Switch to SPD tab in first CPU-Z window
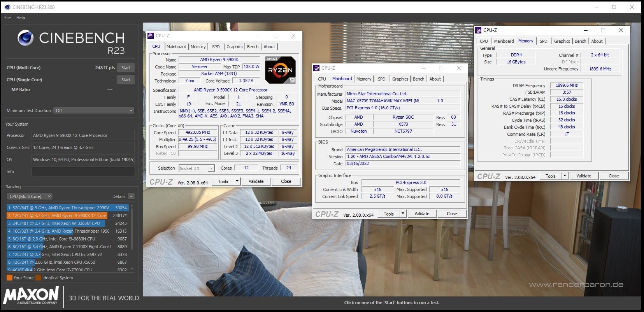This screenshot has width=644, height=312. [x=216, y=47]
